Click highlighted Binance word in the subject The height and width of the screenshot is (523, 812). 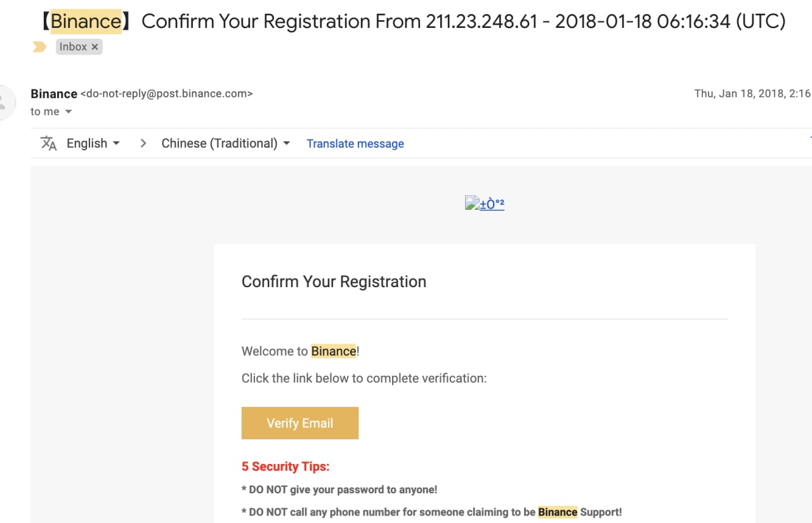(86, 22)
